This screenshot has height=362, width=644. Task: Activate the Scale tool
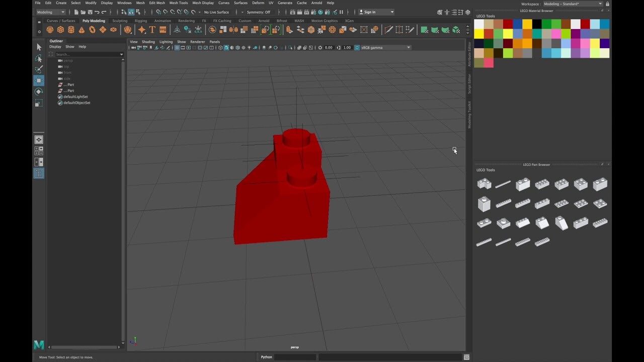(x=39, y=102)
